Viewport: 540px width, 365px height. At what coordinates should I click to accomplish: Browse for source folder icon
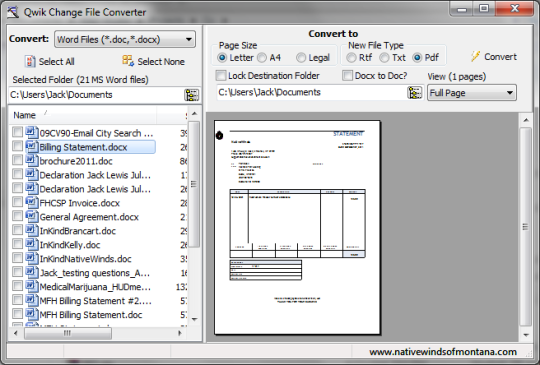pyautogui.click(x=191, y=95)
